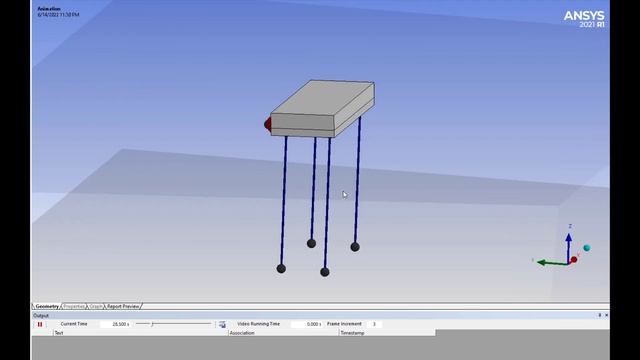Image resolution: width=640 pixels, height=360 pixels.
Task: Click the Video Running Time field
Action: point(307,324)
